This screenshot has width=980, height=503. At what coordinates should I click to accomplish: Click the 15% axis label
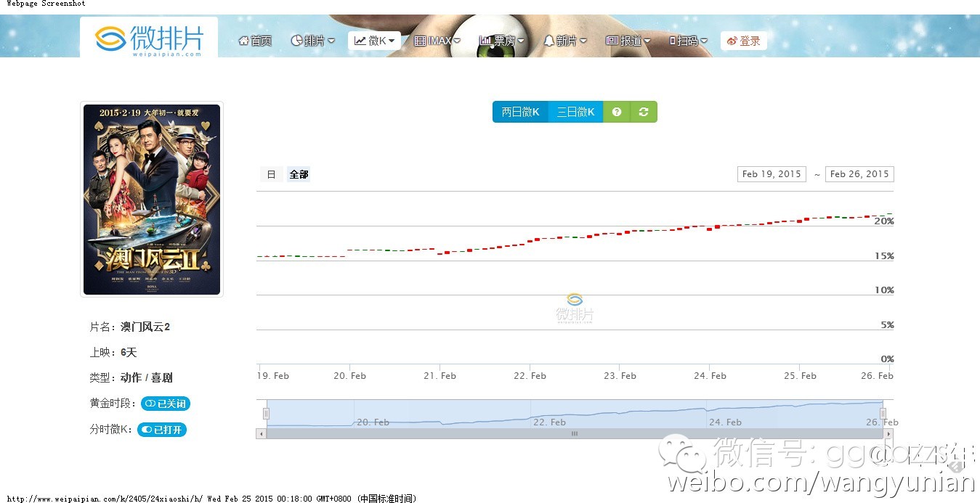(884, 256)
